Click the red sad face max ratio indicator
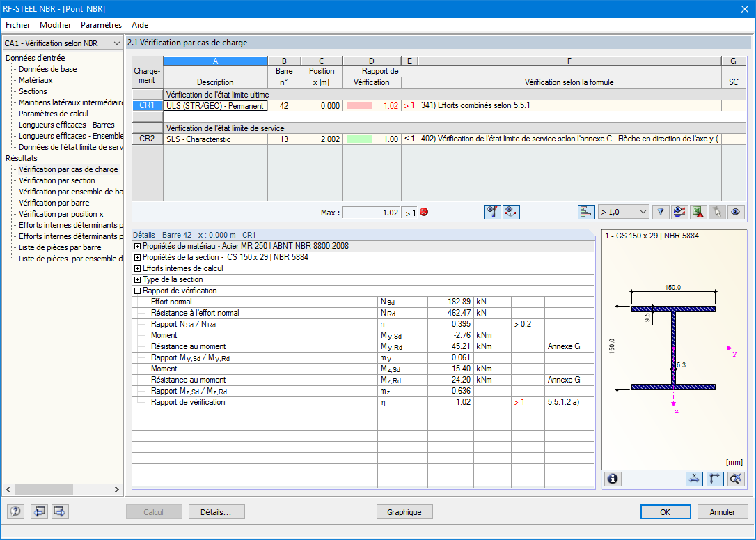Image resolution: width=756 pixels, height=540 pixels. (x=424, y=212)
